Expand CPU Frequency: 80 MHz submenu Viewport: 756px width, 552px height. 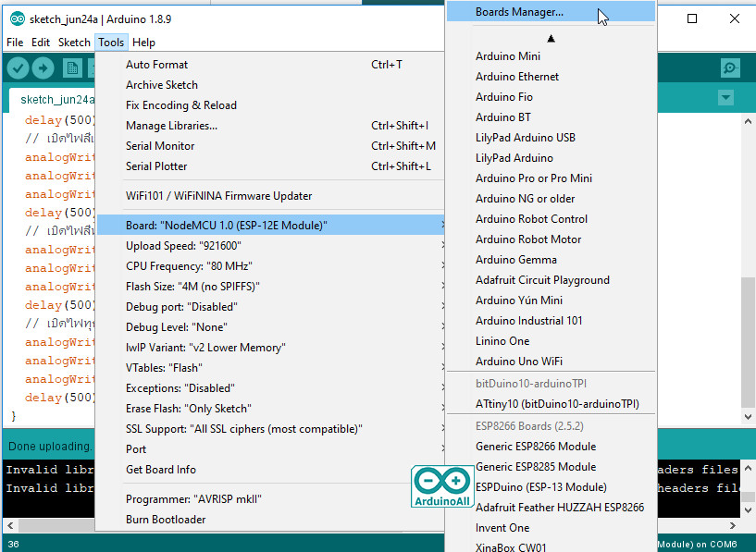click(x=270, y=266)
